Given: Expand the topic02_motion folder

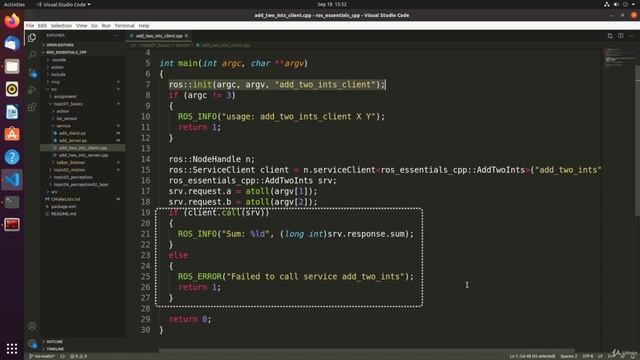Looking at the screenshot, I should (x=69, y=170).
